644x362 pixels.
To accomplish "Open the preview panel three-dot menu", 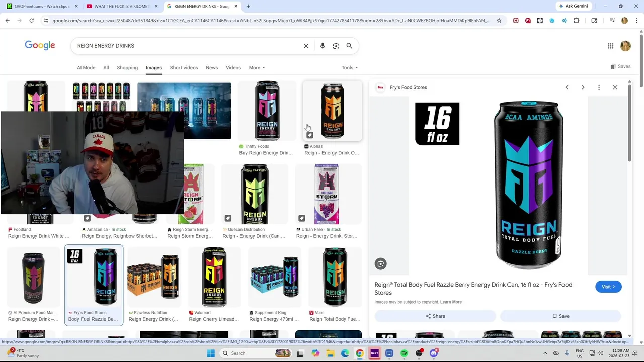I will 599,87.
